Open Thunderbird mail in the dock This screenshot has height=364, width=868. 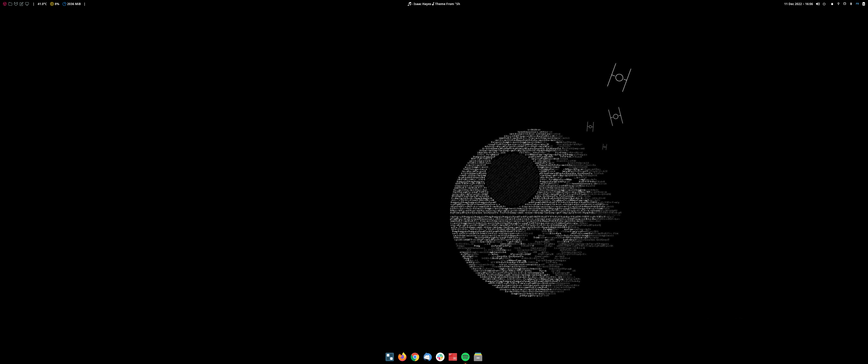coord(427,357)
